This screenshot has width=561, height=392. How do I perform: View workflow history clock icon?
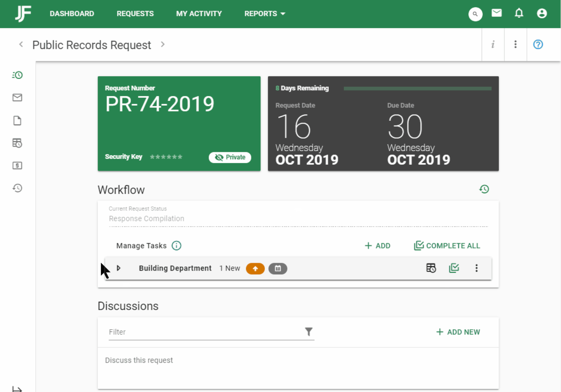coord(484,189)
